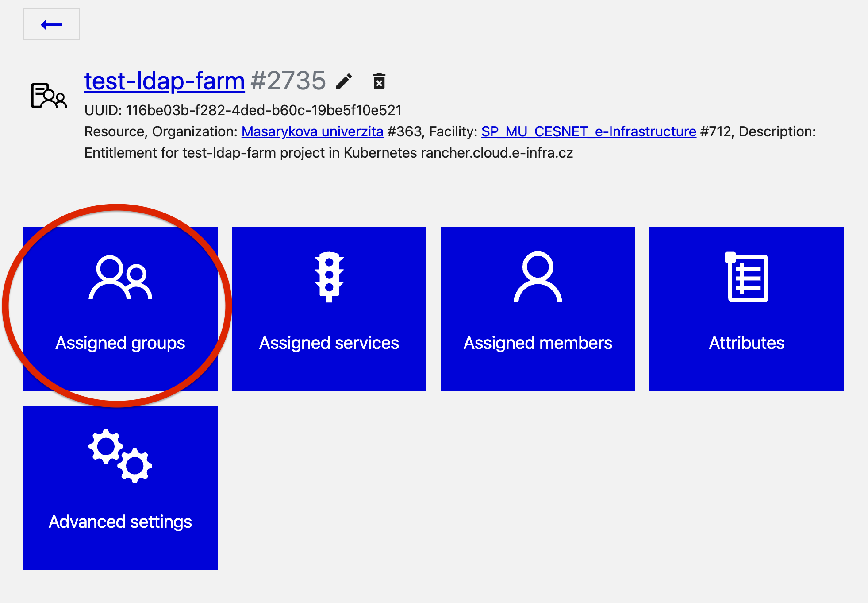
Task: Click the resource icon beside title
Action: click(x=49, y=96)
